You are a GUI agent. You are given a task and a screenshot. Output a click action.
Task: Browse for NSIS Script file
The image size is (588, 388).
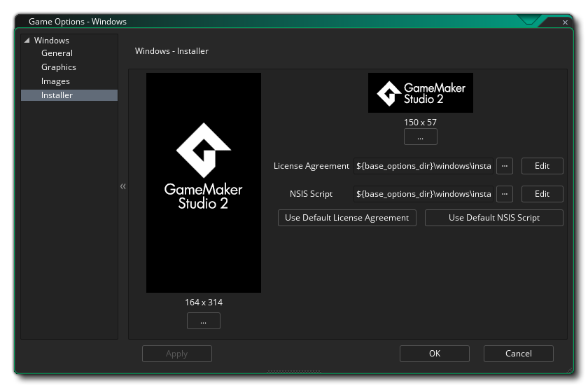(505, 194)
